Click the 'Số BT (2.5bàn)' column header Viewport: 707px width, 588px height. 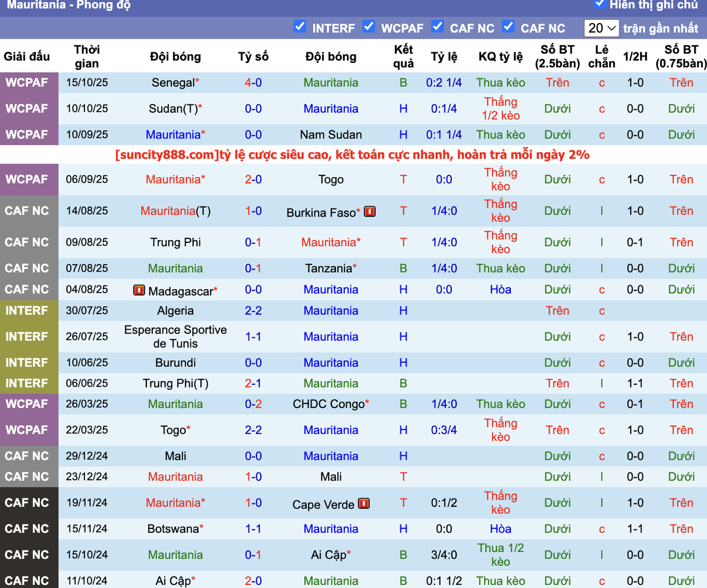pyautogui.click(x=557, y=56)
